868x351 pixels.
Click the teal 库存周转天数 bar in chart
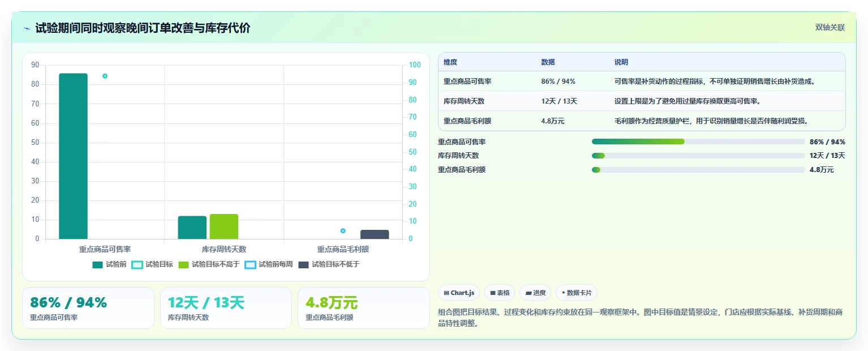point(192,228)
